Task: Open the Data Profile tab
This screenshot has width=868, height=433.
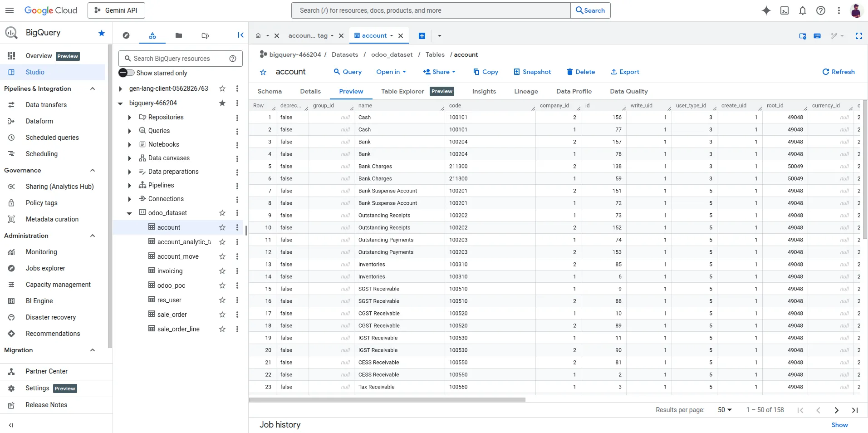Action: 574,91
